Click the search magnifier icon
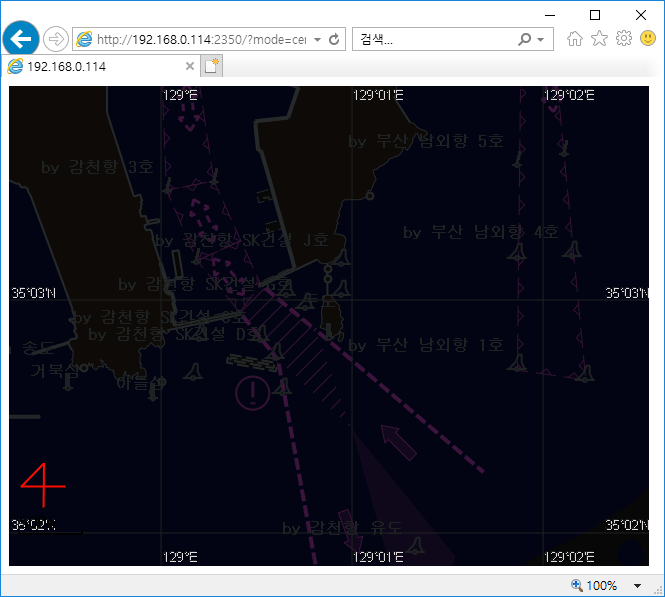The width and height of the screenshot is (665, 597). 525,40
